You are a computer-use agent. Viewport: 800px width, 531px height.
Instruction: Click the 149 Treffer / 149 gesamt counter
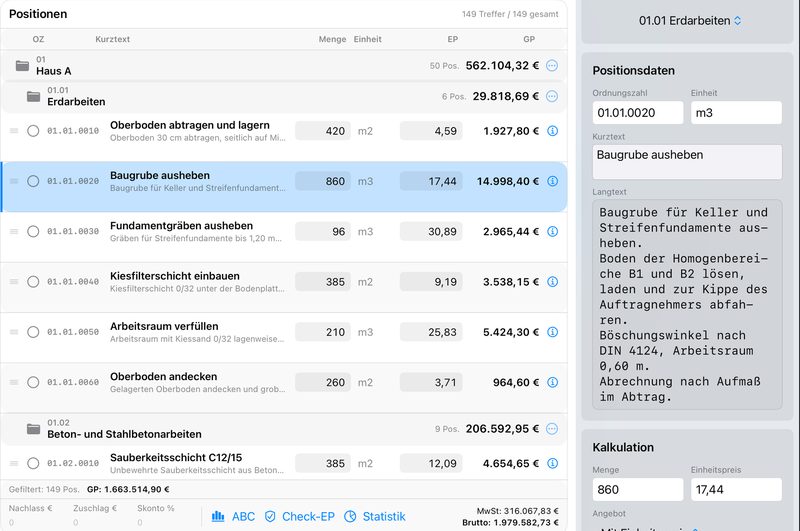(x=510, y=14)
